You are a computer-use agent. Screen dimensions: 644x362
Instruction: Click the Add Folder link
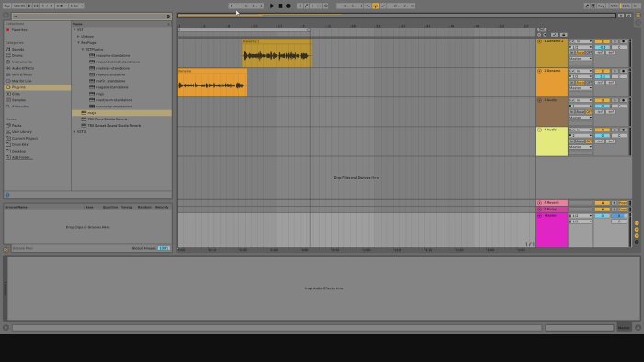pos(22,157)
